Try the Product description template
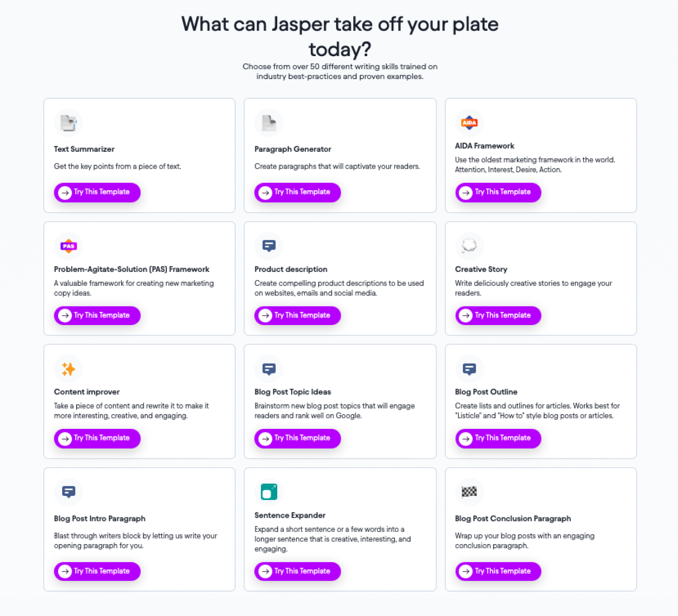 pos(298,316)
